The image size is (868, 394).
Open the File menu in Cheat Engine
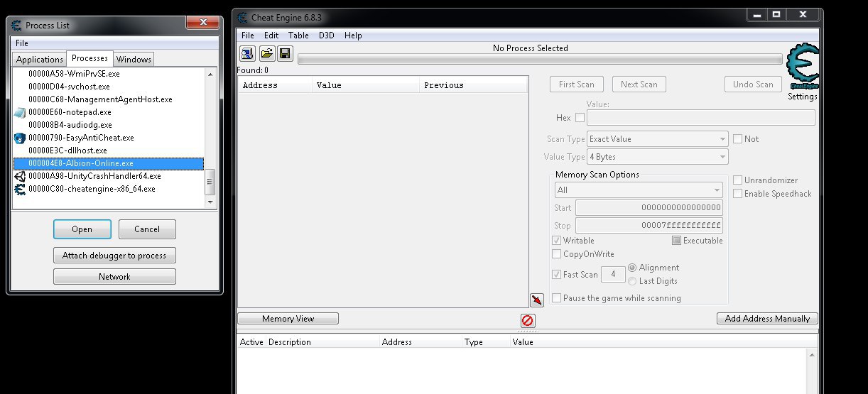pyautogui.click(x=247, y=35)
